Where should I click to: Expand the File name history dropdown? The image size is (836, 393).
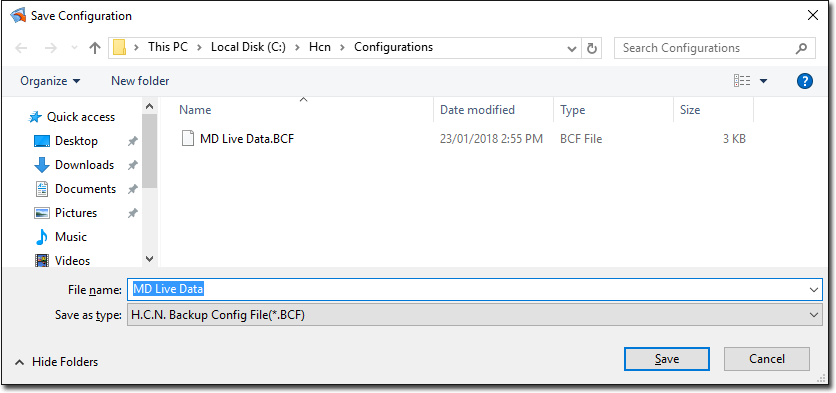click(x=814, y=290)
